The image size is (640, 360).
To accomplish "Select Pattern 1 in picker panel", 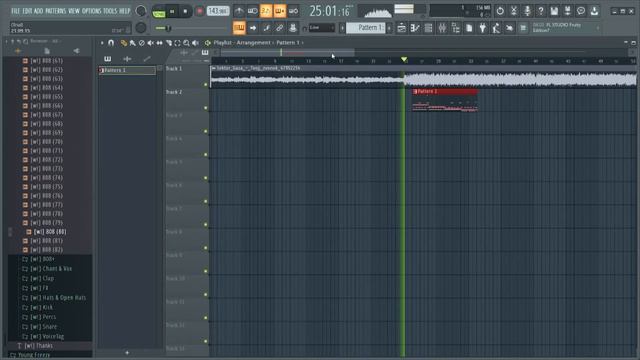I will [127, 70].
